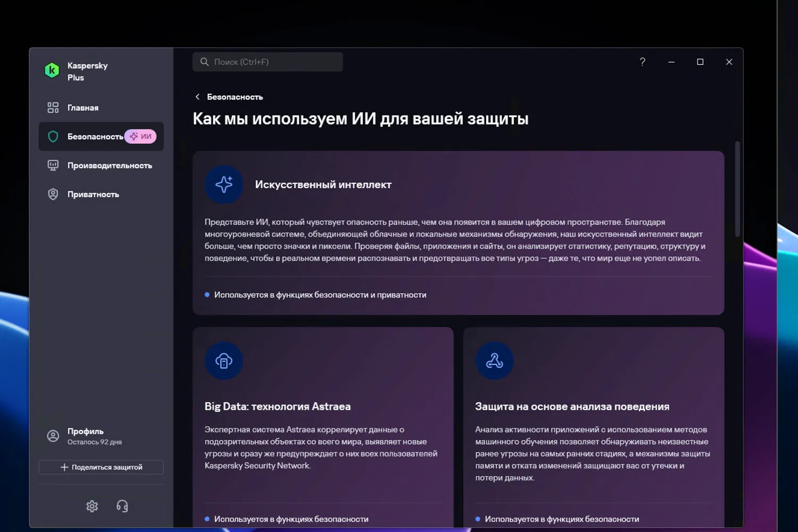Click the heading Как мы используем ИИ
798x532 pixels.
361,119
